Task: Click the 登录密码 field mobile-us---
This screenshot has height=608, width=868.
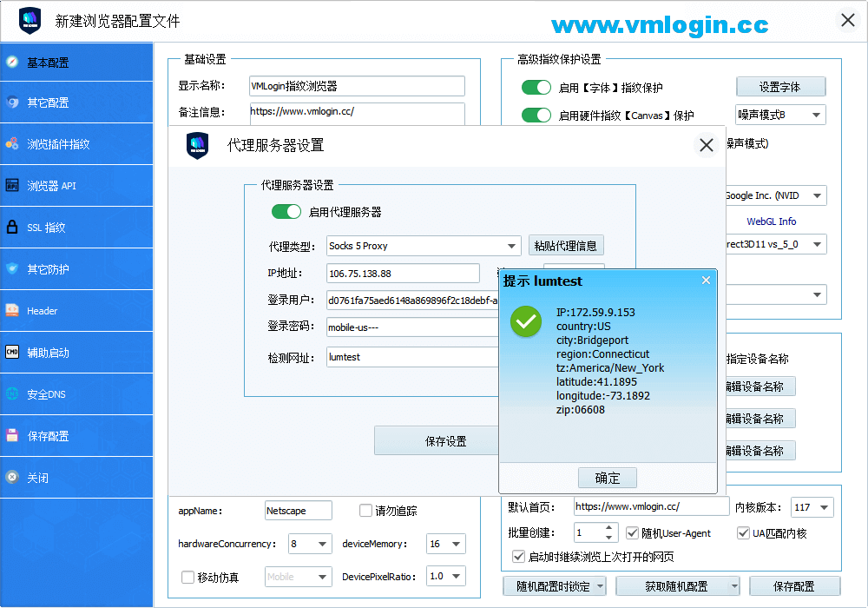Action: tap(412, 327)
